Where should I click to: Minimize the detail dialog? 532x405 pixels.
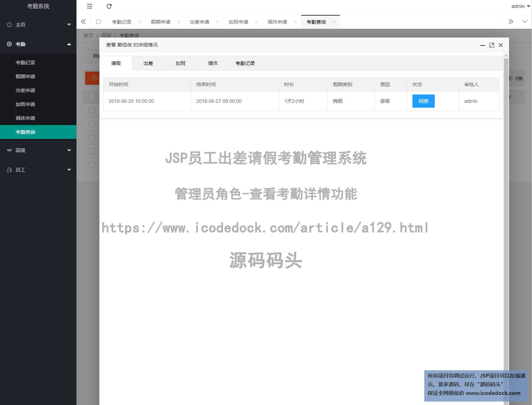pyautogui.click(x=483, y=45)
